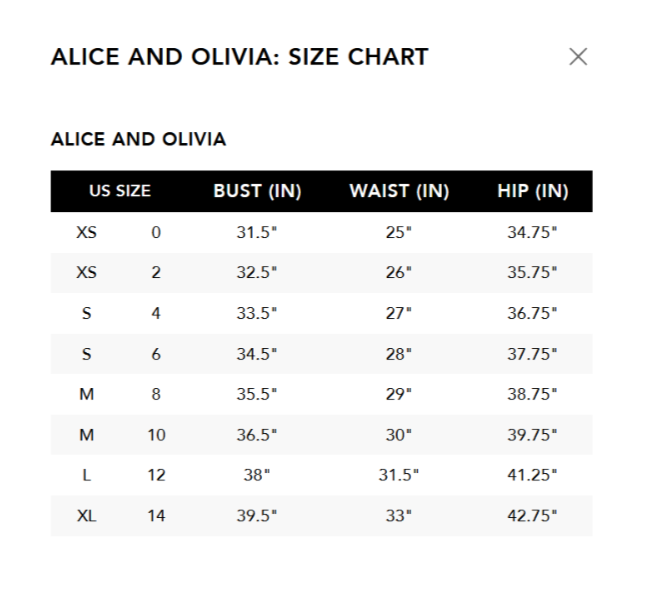This screenshot has width=646, height=615.
Task: Select US size number 14
Action: click(156, 516)
